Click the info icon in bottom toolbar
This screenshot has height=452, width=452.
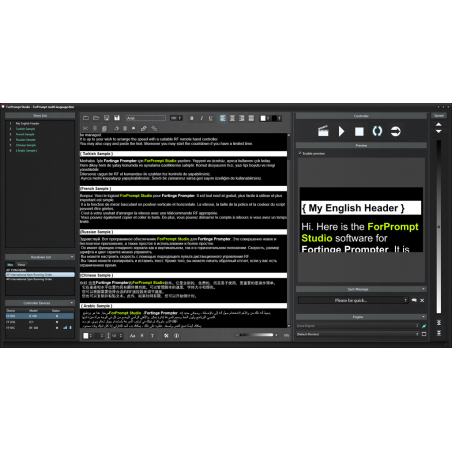[177, 336]
